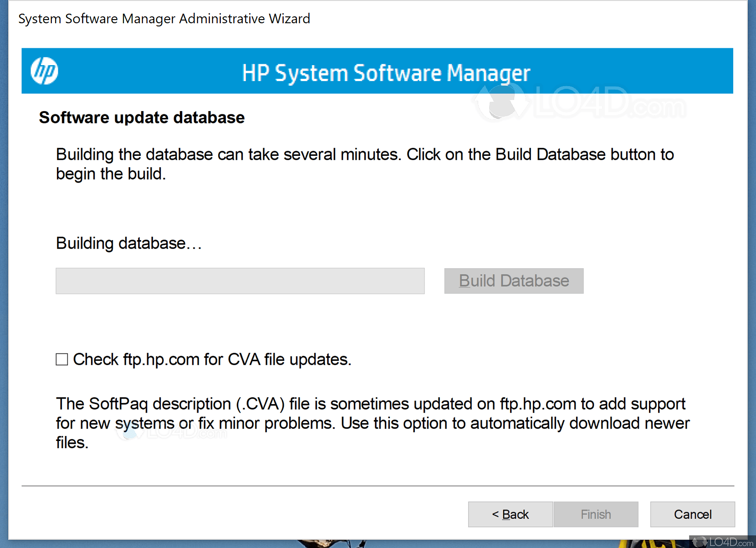Click the 'Building database…' status text
The height and width of the screenshot is (548, 756).
(129, 243)
